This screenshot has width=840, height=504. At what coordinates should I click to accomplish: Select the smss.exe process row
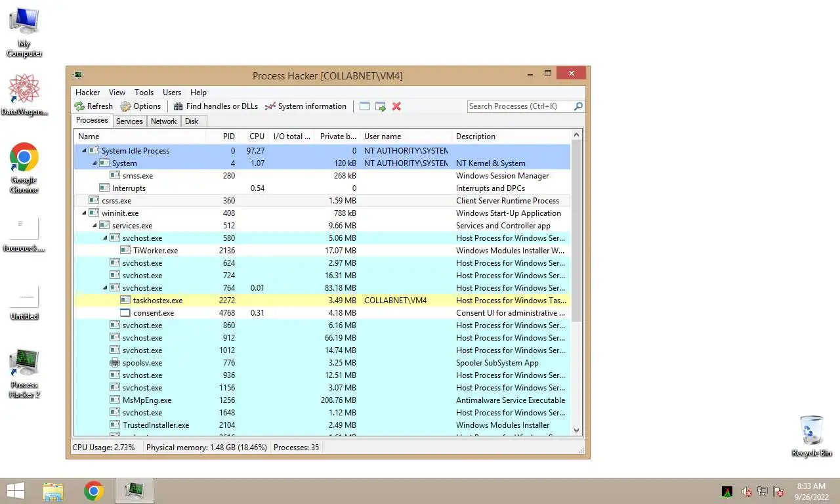pyautogui.click(x=322, y=176)
